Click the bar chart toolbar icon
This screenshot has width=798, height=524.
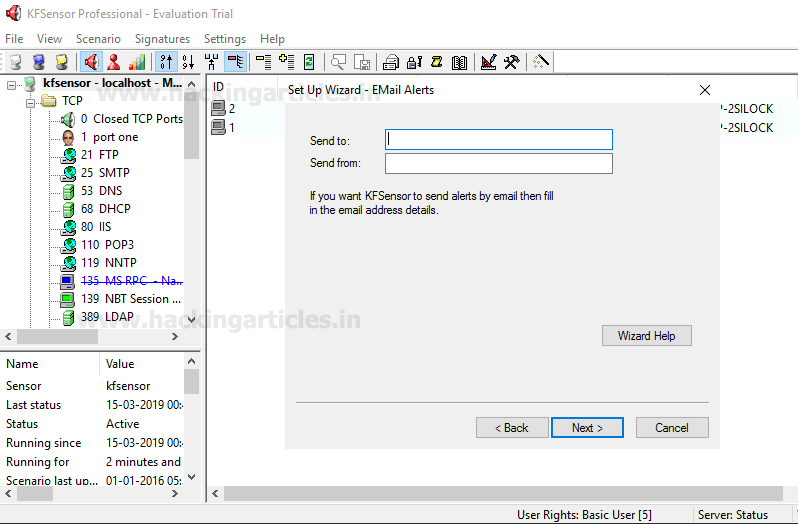pos(137,62)
